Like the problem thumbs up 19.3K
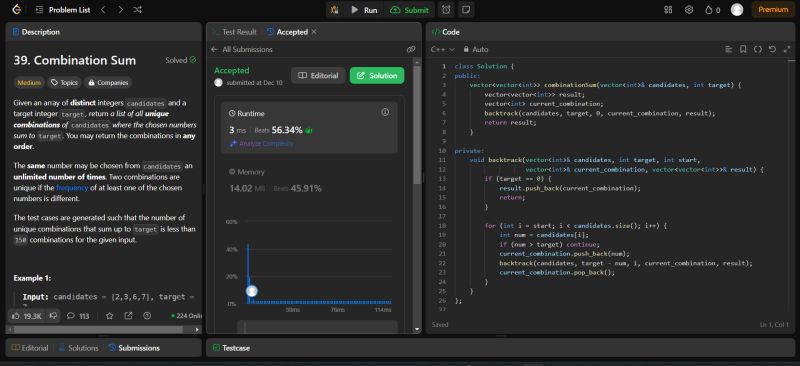 coord(27,316)
